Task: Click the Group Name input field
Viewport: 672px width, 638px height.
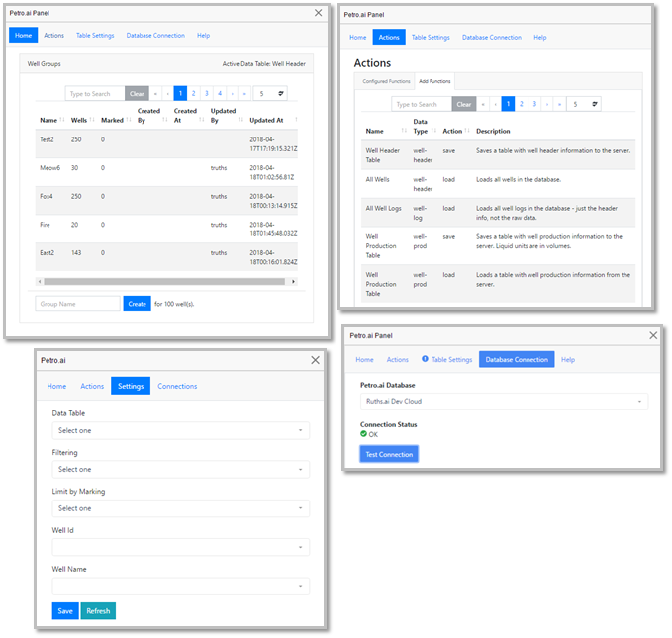Action: click(x=77, y=304)
